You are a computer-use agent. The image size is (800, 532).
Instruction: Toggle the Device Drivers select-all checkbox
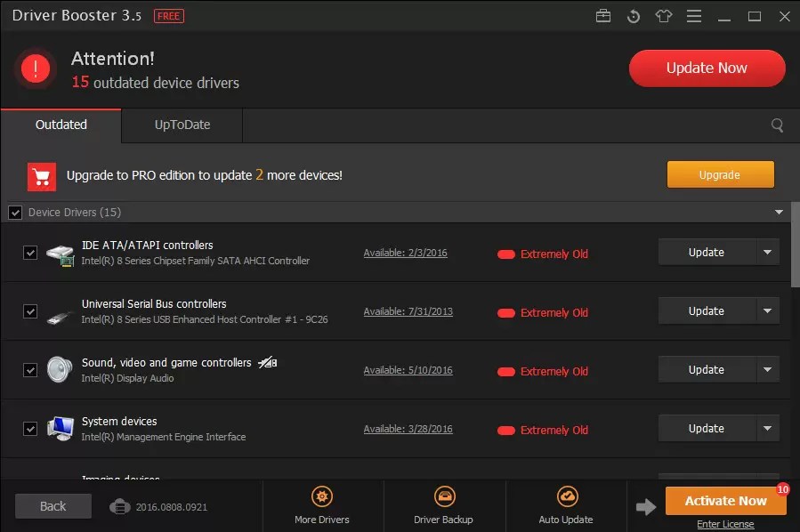[x=15, y=212]
